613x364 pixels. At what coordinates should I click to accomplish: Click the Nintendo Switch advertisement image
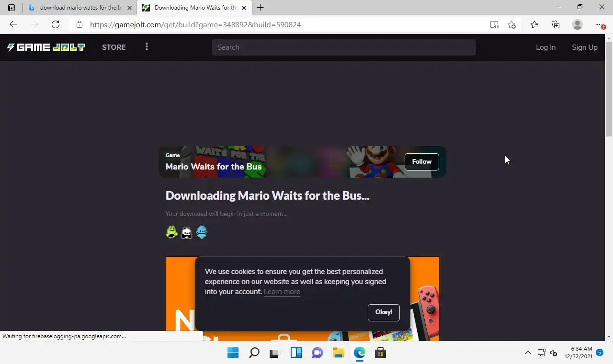pyautogui.click(x=302, y=299)
